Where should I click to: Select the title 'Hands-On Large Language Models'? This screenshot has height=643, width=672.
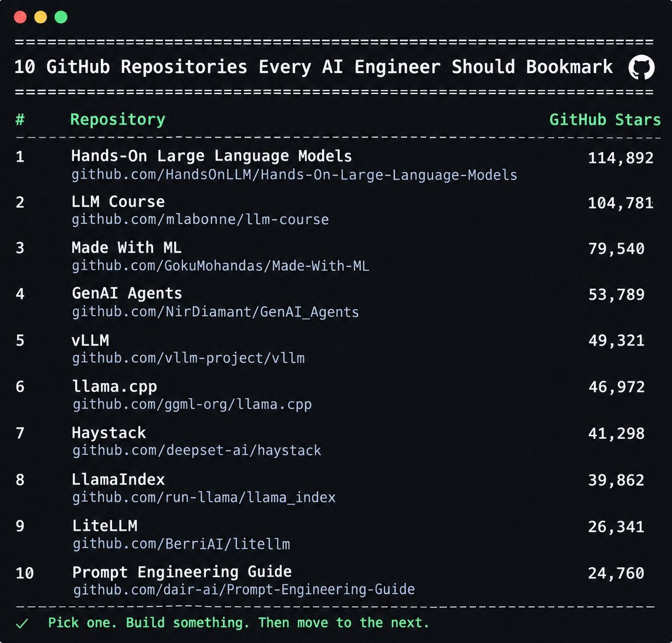coord(211,156)
